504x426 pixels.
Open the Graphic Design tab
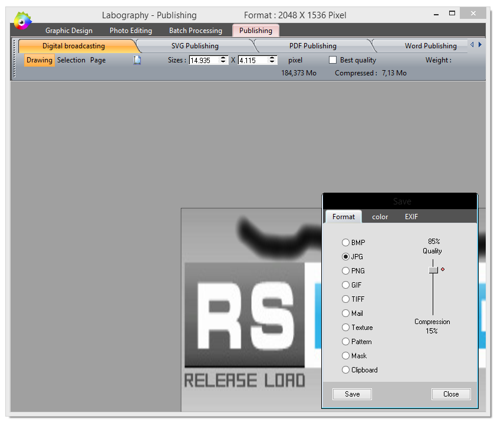tap(69, 31)
